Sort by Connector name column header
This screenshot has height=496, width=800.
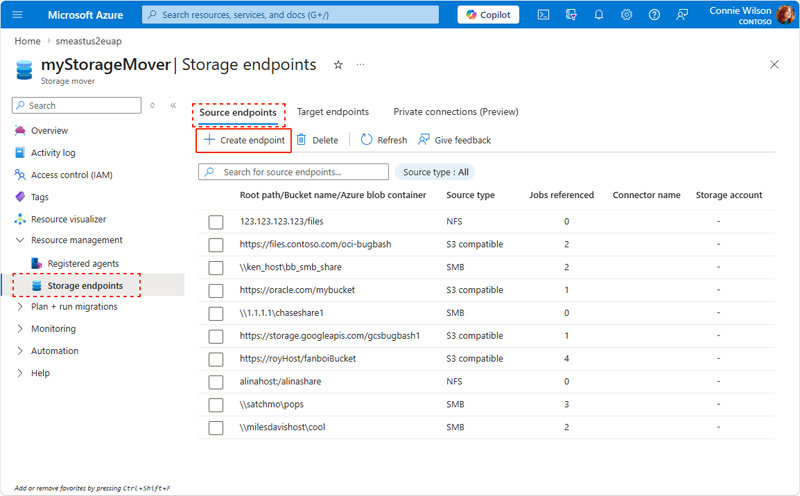point(646,195)
